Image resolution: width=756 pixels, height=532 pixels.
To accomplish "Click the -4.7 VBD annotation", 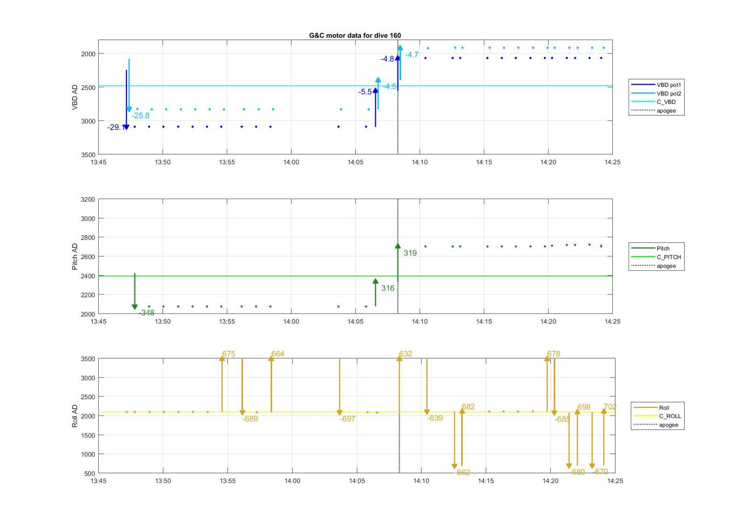I will tap(411, 54).
